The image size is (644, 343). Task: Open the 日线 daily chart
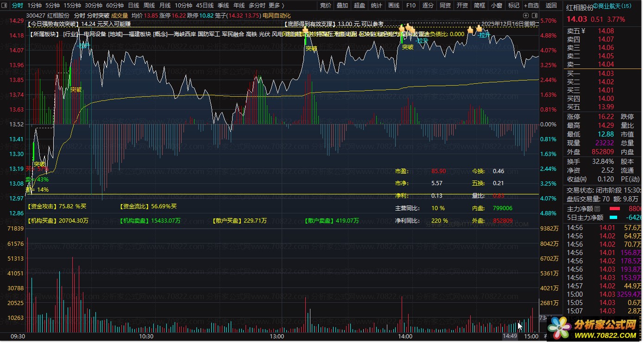[133, 6]
